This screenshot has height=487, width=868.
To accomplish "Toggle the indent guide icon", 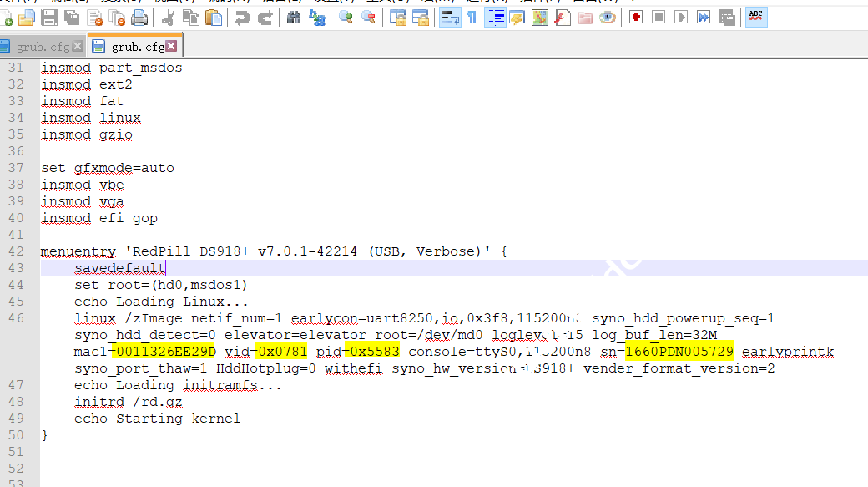I will pos(495,17).
